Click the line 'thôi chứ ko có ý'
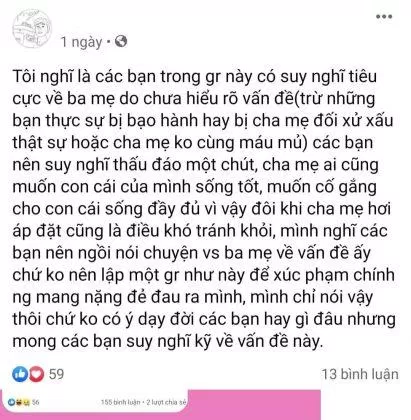 point(204,320)
